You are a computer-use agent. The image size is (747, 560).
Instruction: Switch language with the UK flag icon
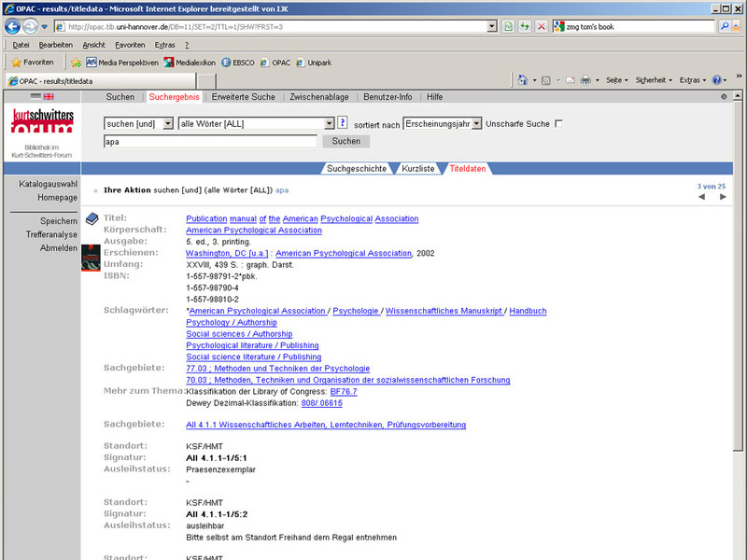pos(49,96)
